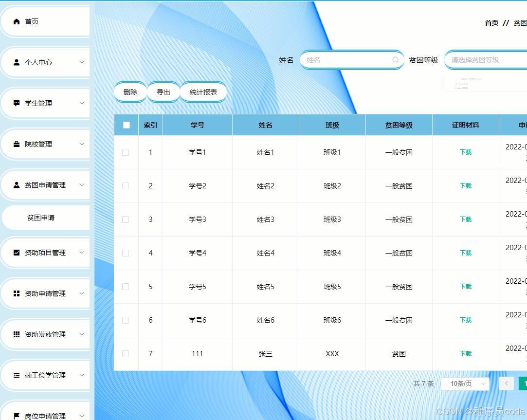527x420 pixels.
Task: Click the home icon beside 首页
Action: pyautogui.click(x=17, y=21)
